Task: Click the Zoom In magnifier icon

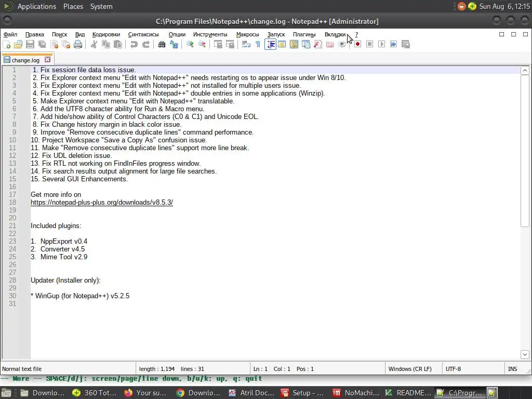Action: 190,44
